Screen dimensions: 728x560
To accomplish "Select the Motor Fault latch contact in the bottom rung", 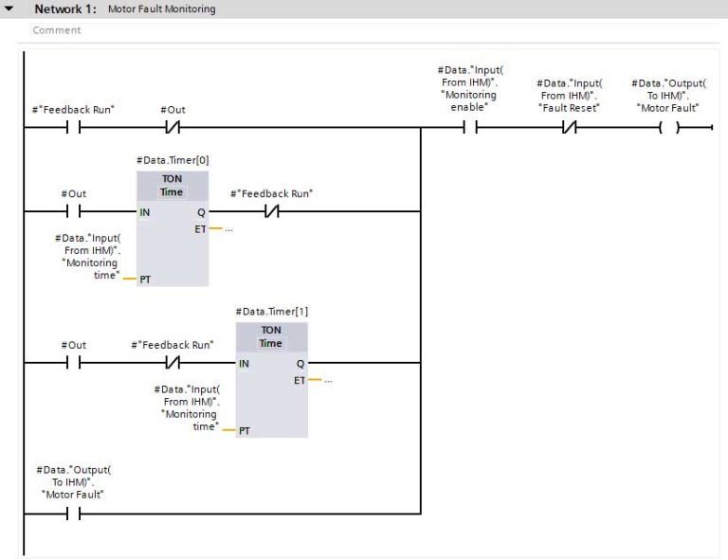I will [73, 514].
